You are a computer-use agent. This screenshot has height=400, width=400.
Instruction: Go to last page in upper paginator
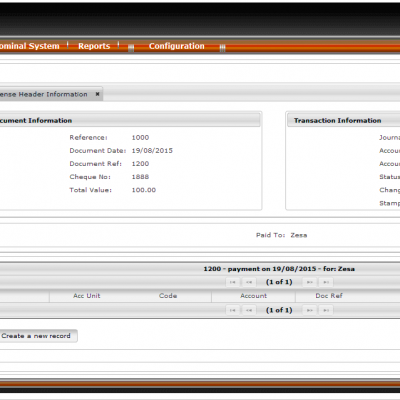[x=326, y=282]
